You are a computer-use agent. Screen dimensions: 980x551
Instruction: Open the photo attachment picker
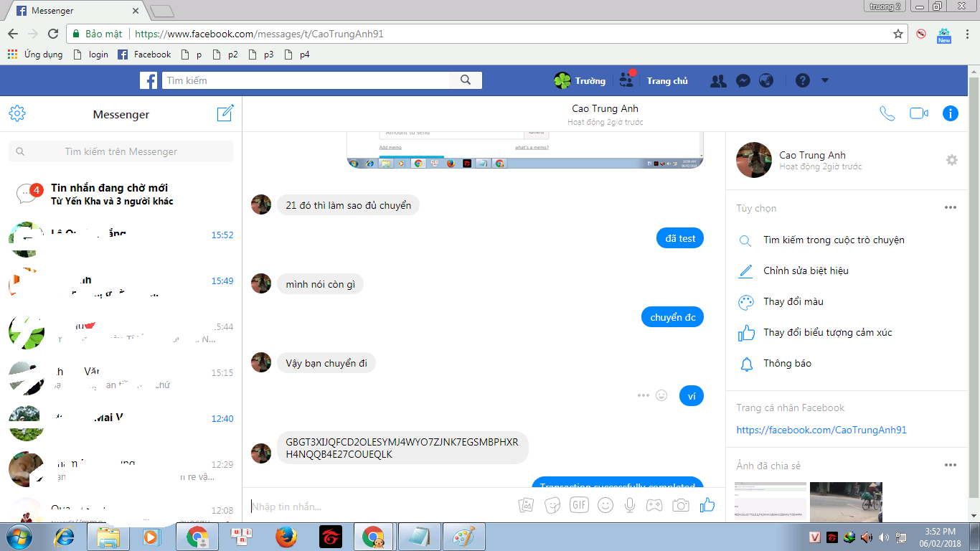coord(526,505)
